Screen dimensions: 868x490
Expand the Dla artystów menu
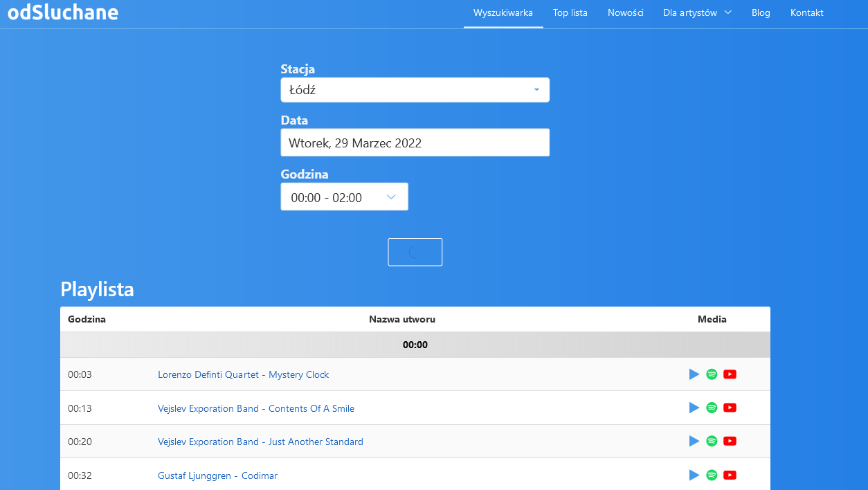pos(697,12)
